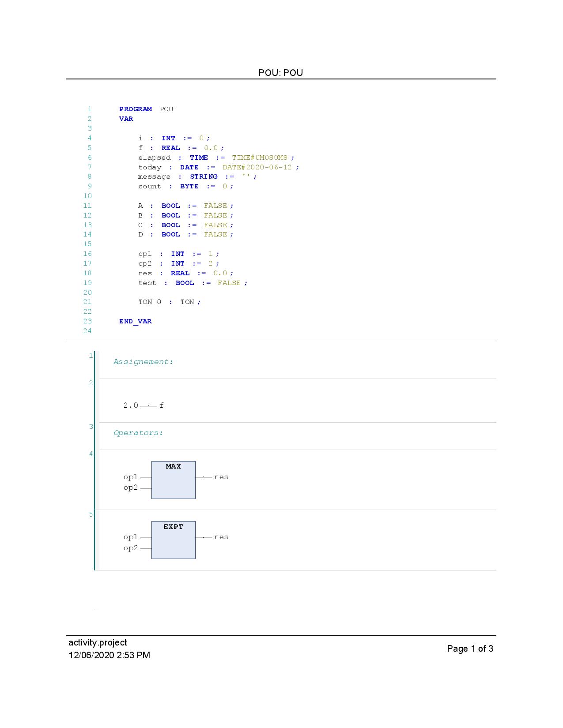
Task: Click the Page 1 of 3 indicator
Action: (470, 649)
